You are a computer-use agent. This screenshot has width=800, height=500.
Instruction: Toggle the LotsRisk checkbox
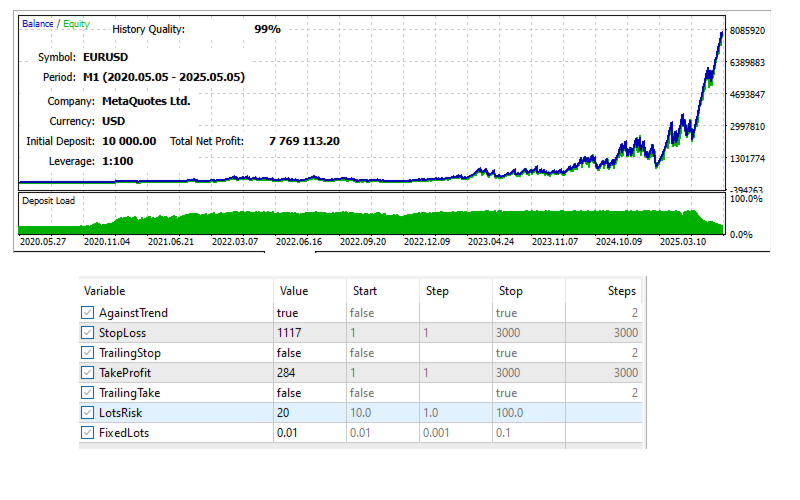click(87, 412)
